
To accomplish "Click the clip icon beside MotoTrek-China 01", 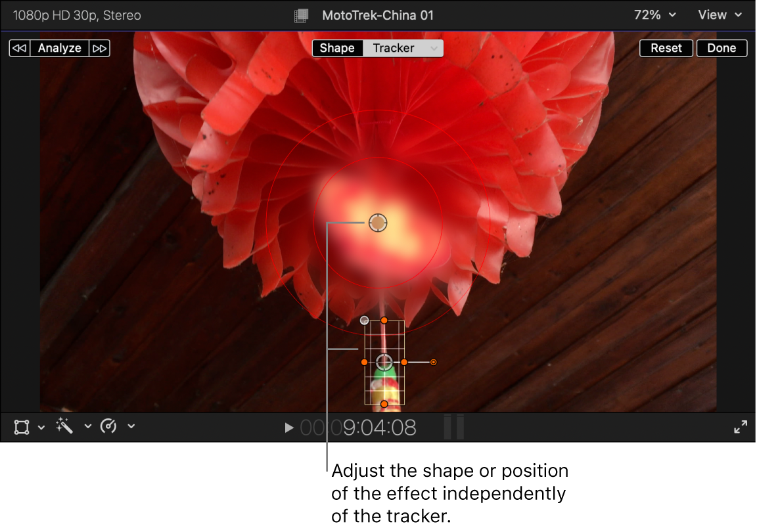I will point(302,14).
